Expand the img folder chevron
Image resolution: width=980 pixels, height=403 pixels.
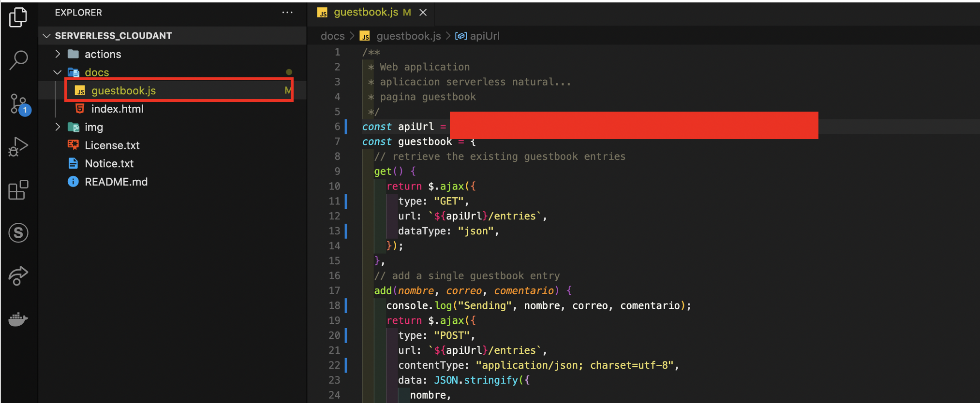click(x=58, y=127)
